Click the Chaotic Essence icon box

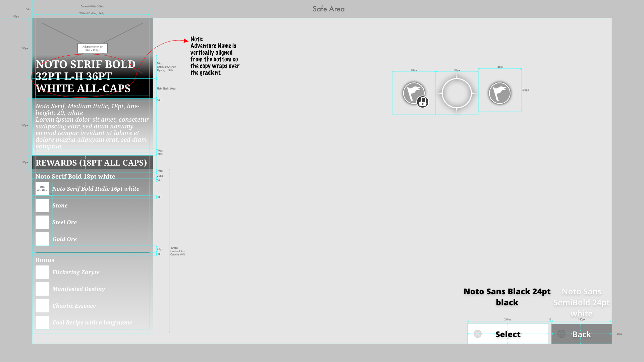[x=42, y=306]
